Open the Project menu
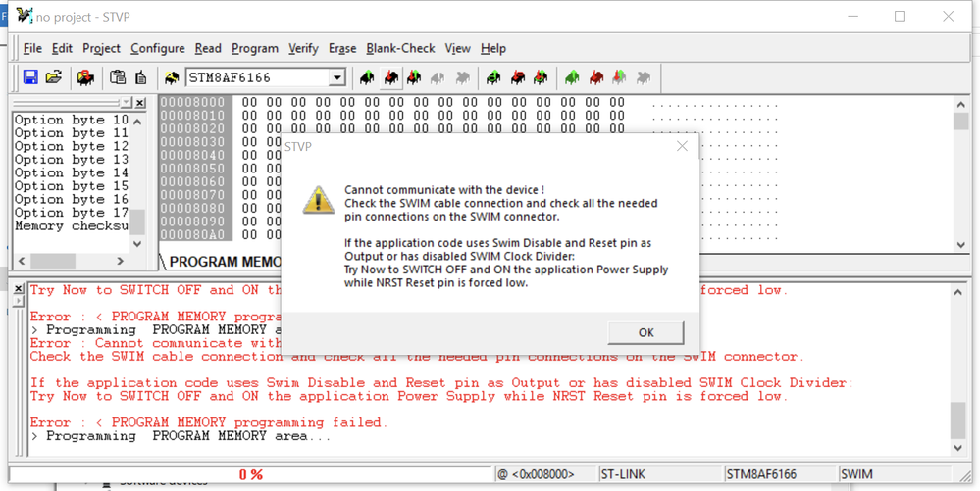The height and width of the screenshot is (491, 980). click(x=101, y=48)
